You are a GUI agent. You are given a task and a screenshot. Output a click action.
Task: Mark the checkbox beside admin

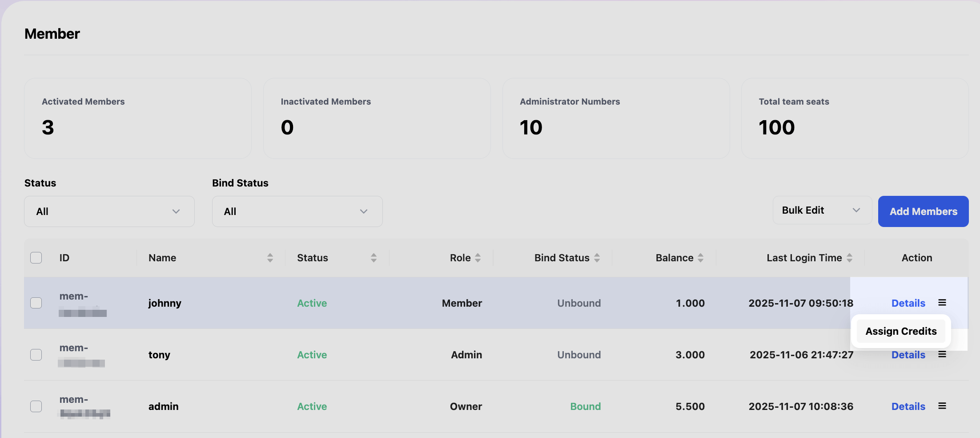coord(36,406)
